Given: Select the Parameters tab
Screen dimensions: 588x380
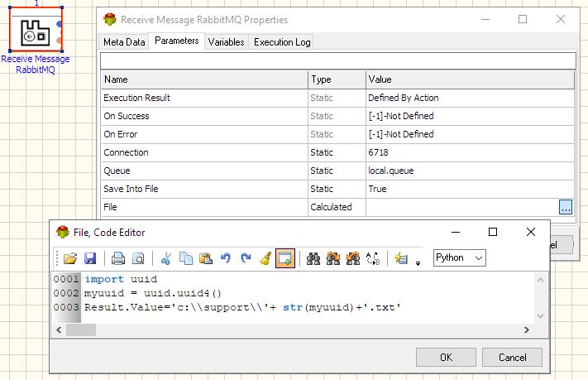Looking at the screenshot, I should (177, 41).
